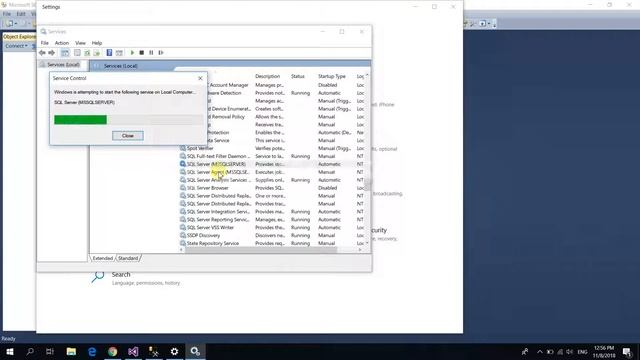
Task: Select the SQL Server (MSSQLSERVER) service row
Action: coord(271,164)
